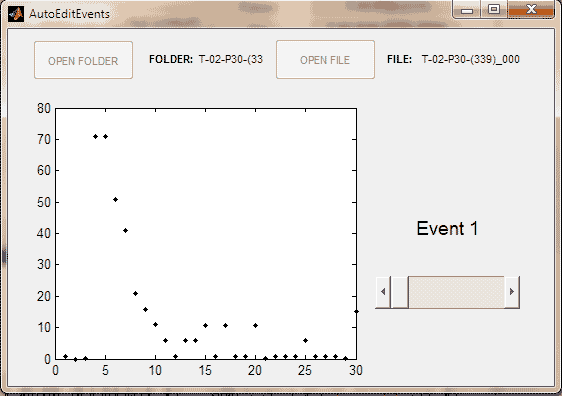The width and height of the screenshot is (562, 396).
Task: Click the FOLDER path text T-02-P30-(33
Action: [x=231, y=59]
